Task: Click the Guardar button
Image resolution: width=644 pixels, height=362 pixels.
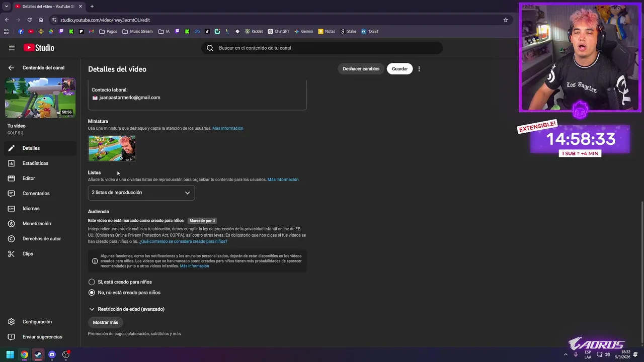Action: [x=399, y=69]
